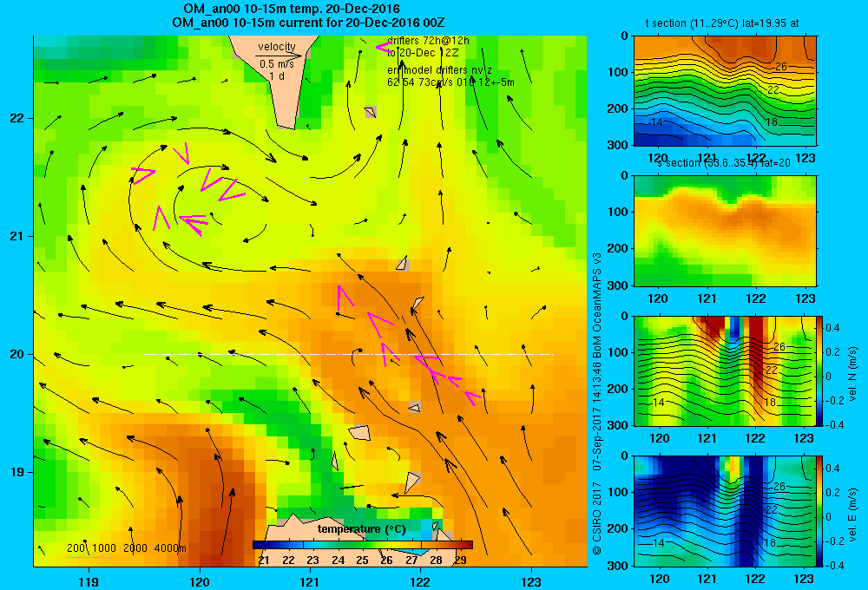Click the 't section (11..29°C) lat=19.95 at' title
The height and width of the screenshot is (590, 868).
722,23
